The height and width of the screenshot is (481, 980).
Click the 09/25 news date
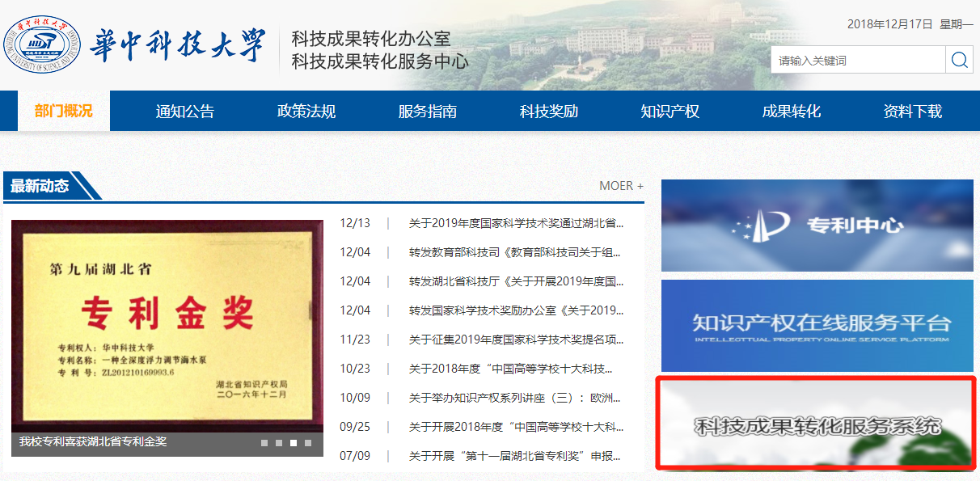355,427
